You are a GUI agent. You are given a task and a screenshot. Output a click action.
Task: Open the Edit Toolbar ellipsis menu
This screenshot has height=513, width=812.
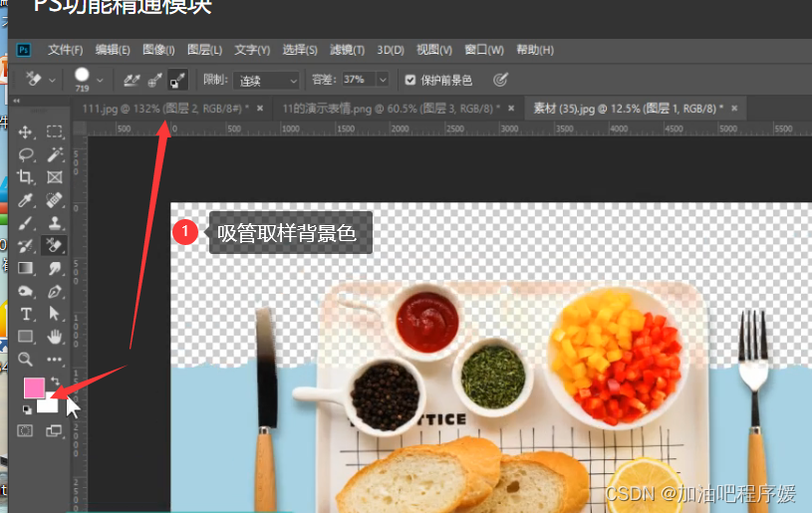55,359
